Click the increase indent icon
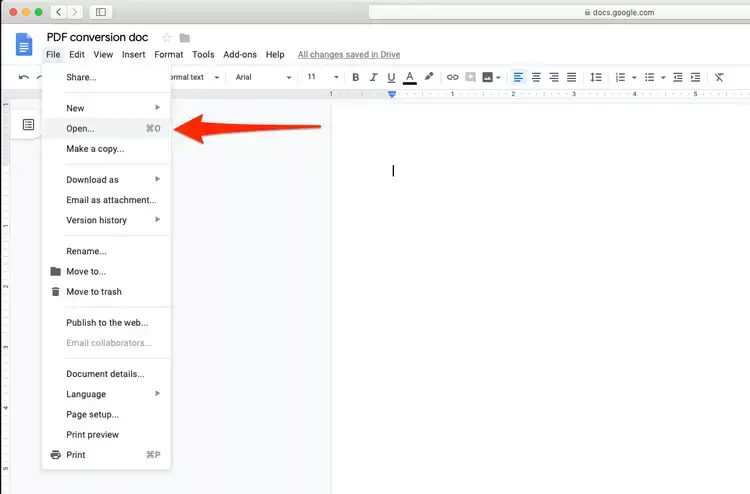750x494 pixels. click(695, 77)
